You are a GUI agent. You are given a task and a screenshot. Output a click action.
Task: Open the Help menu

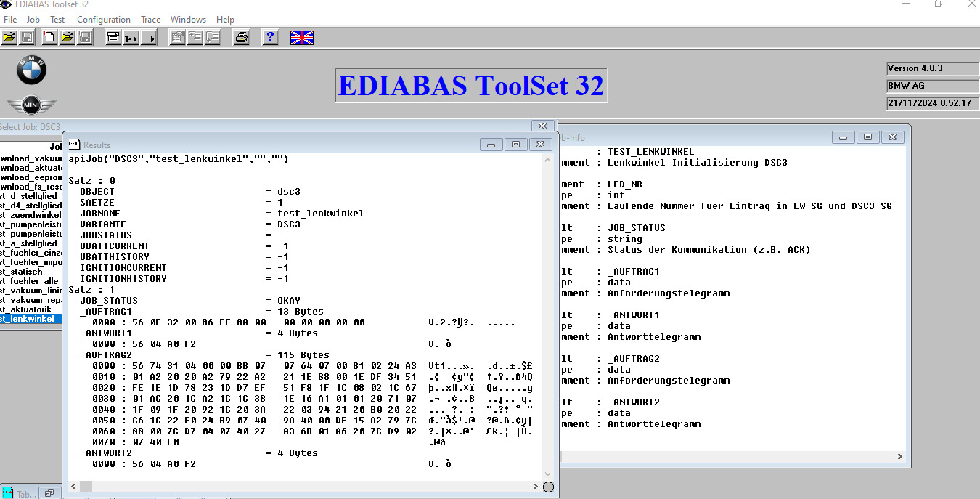(x=225, y=20)
